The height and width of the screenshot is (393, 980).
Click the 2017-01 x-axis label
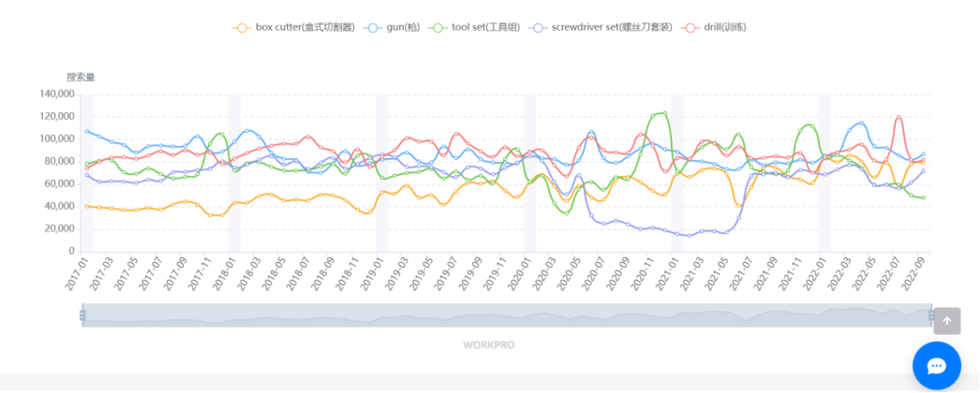tap(76, 273)
